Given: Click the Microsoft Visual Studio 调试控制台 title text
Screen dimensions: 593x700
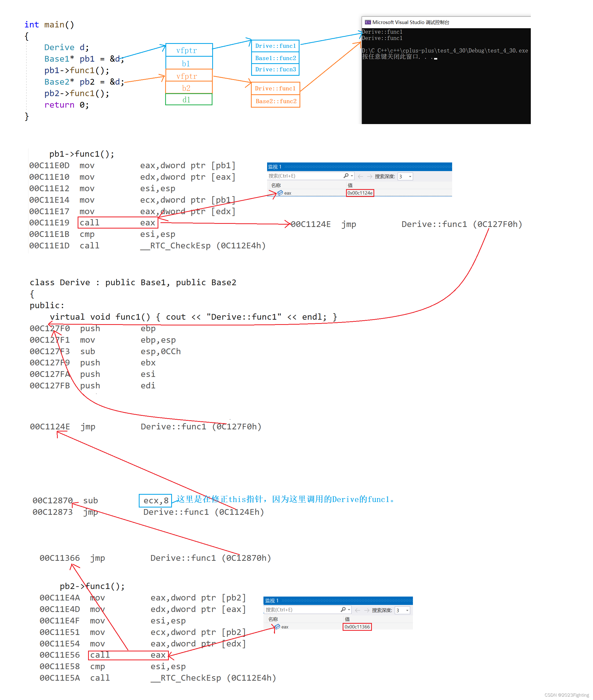Looking at the screenshot, I should click(x=411, y=22).
